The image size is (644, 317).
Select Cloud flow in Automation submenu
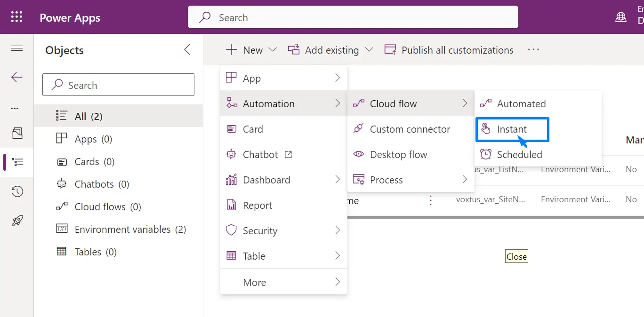click(x=411, y=103)
